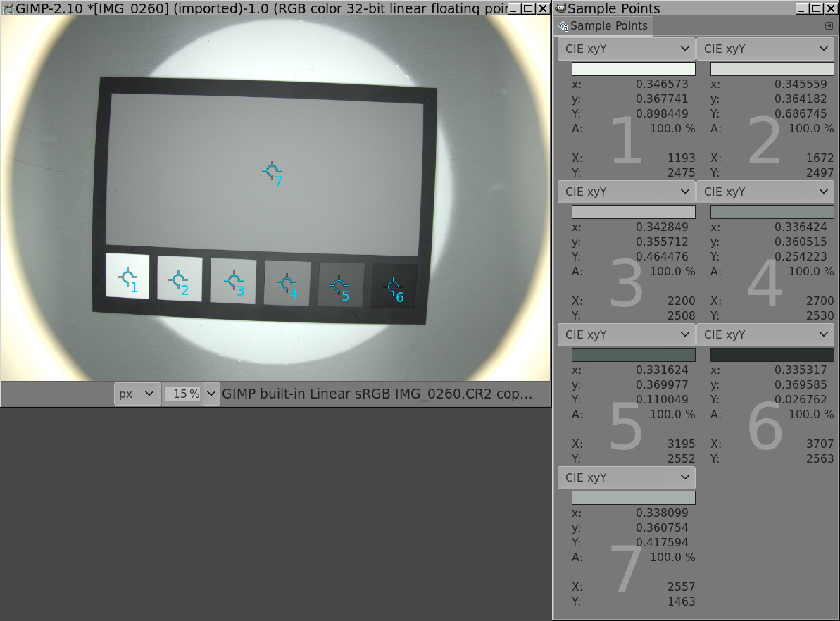840x621 pixels.
Task: Click pixel Y coordinate 2563 of point 6
Action: pos(820,458)
